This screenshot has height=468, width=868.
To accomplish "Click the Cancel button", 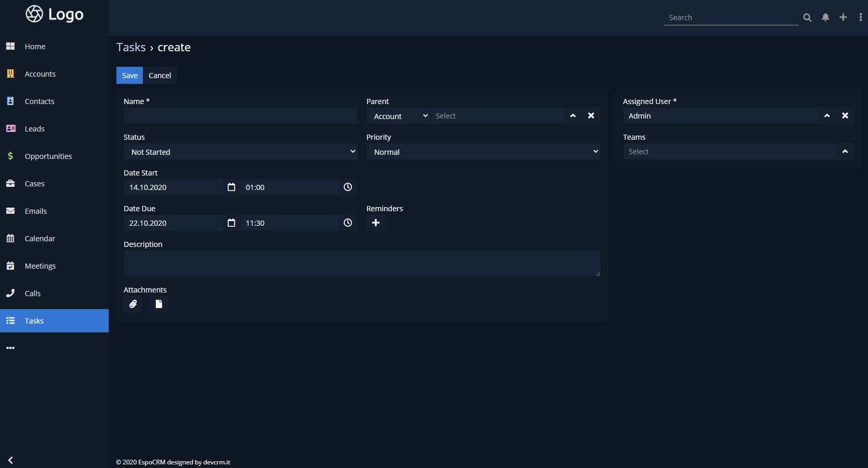I will [x=160, y=76].
